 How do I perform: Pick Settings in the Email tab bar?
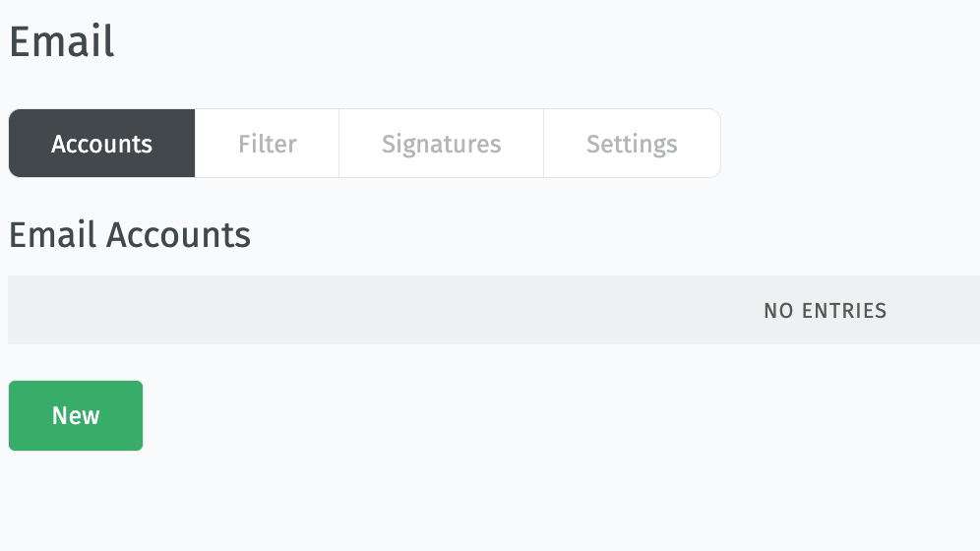coord(632,144)
